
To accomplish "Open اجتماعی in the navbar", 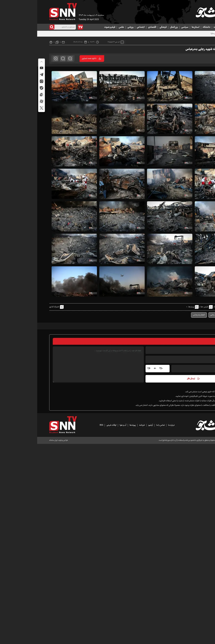I will (141, 27).
